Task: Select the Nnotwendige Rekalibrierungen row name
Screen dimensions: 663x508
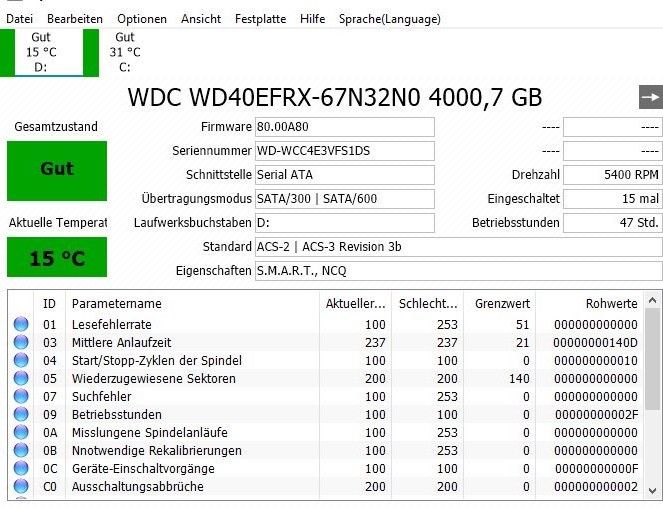Action: tap(157, 450)
